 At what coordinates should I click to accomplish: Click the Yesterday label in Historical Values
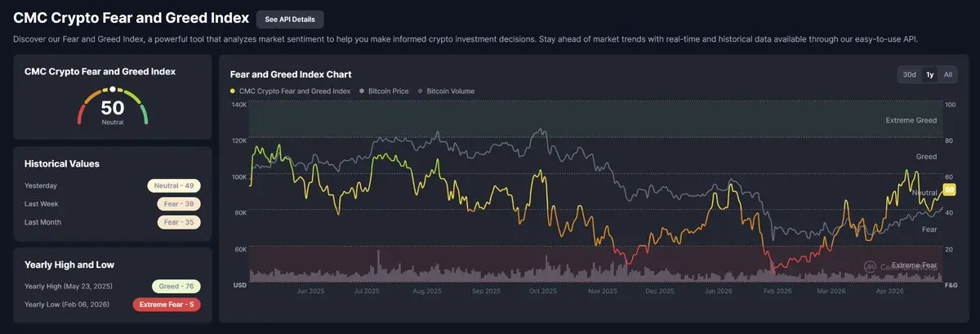click(41, 185)
